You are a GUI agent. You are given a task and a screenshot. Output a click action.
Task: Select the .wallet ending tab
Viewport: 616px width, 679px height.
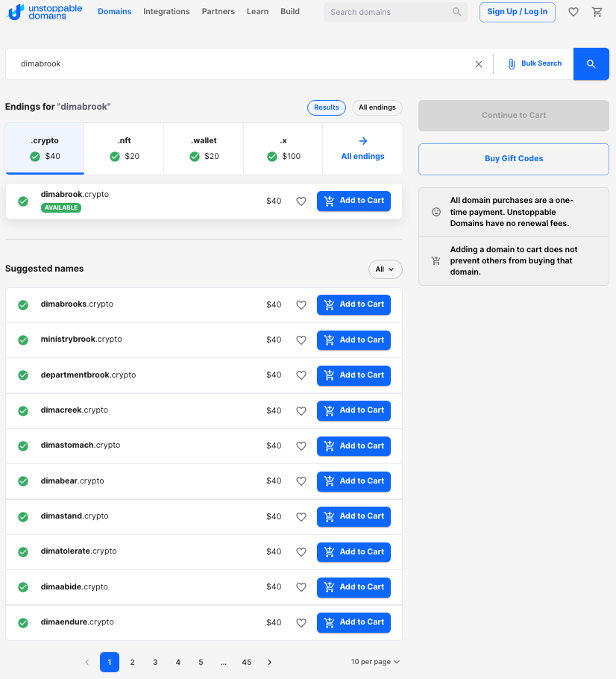pos(204,148)
